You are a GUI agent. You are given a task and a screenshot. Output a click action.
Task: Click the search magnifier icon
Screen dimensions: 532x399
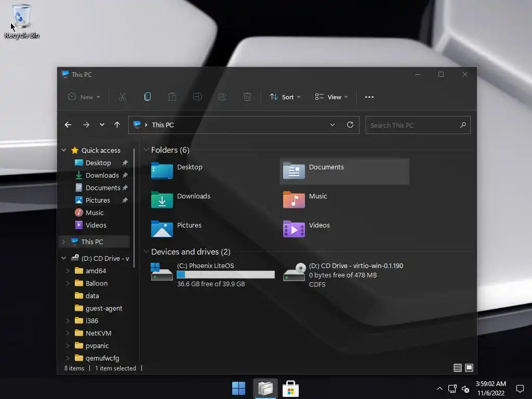click(463, 125)
